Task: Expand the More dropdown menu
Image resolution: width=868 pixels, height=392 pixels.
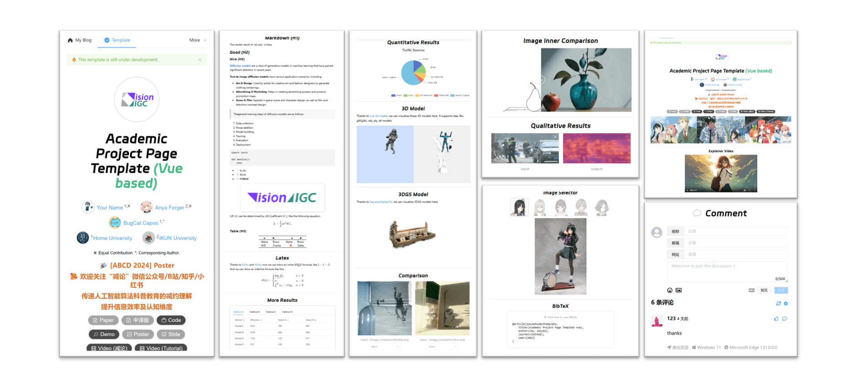Action: click(x=198, y=40)
